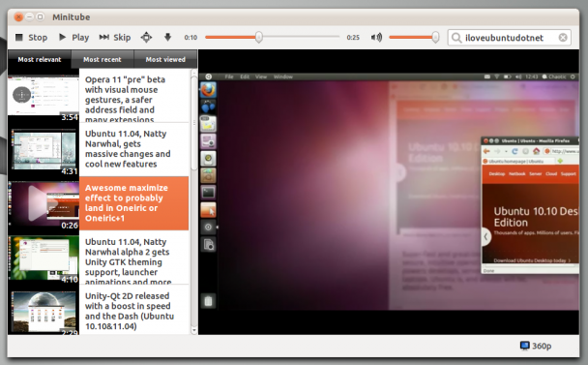This screenshot has height=365, width=588.
Task: Click the Netbook link on Ubuntu site
Action: pyautogui.click(x=516, y=174)
